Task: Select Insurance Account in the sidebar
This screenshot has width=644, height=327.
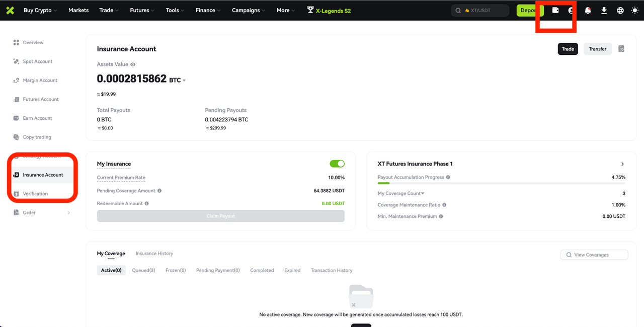Action: [x=43, y=175]
